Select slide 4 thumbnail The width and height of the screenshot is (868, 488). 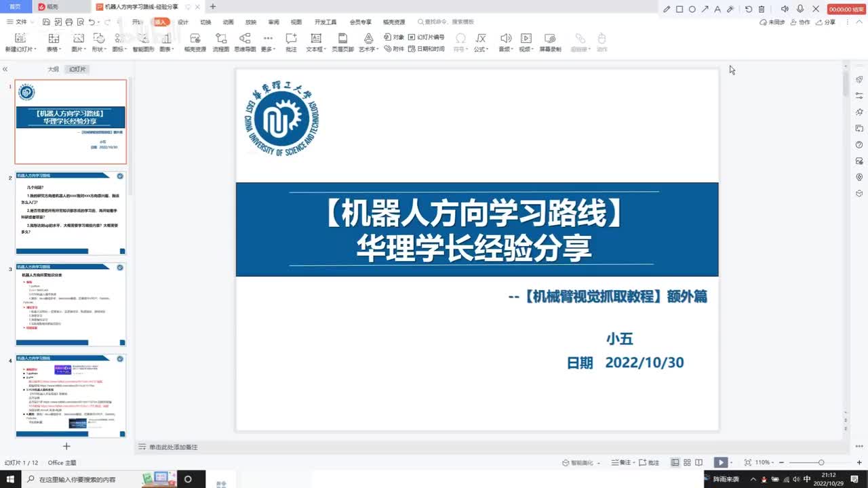coord(71,395)
